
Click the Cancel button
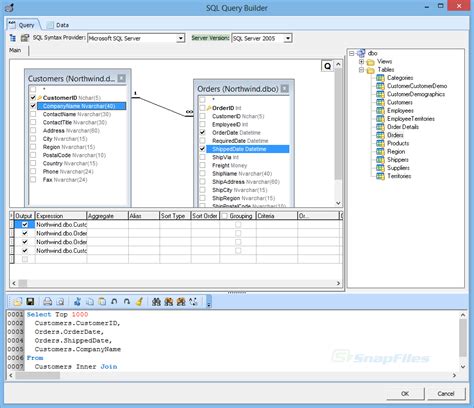click(x=446, y=394)
